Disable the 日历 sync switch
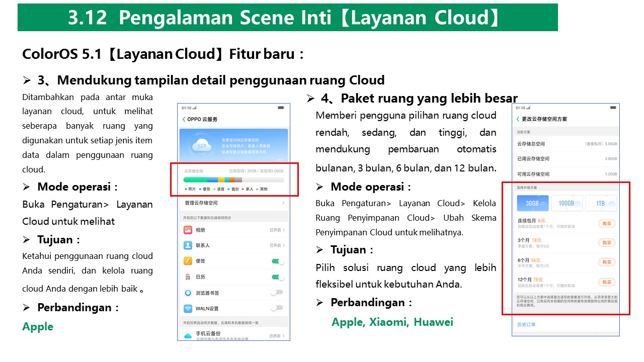This screenshot has height=362, width=644. (x=278, y=277)
